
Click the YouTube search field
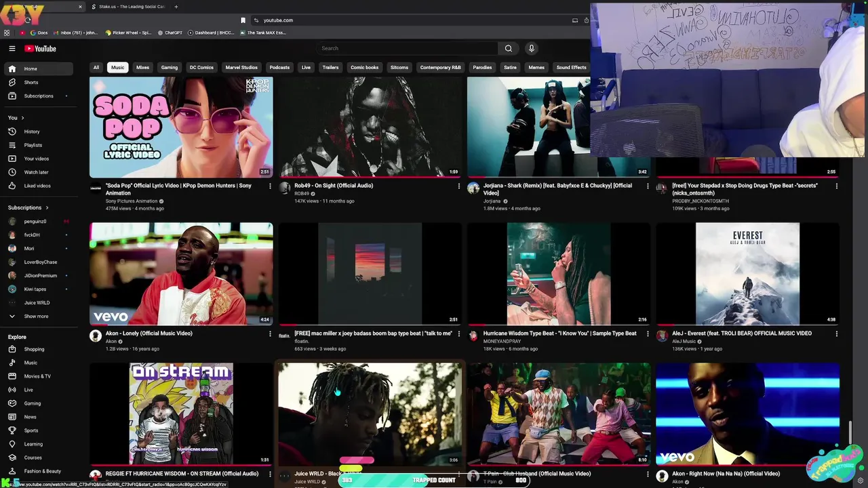pyautogui.click(x=407, y=48)
